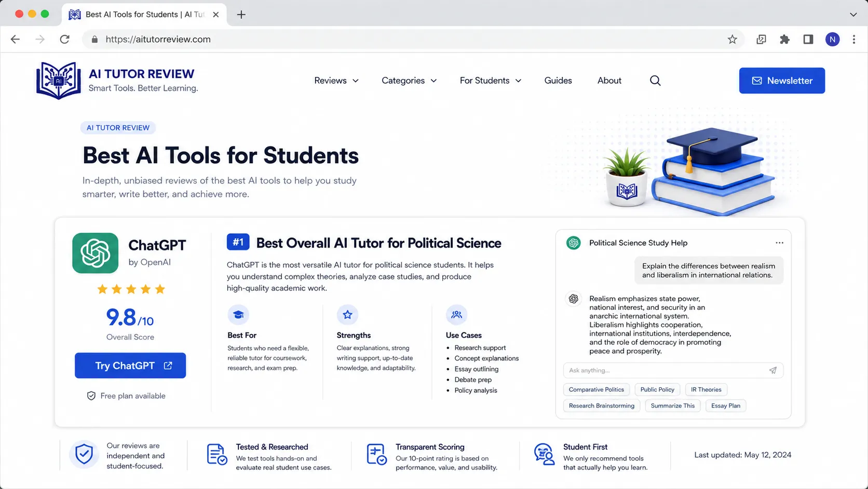868x489 pixels.
Task: Click the forward navigation arrow
Action: click(40, 39)
